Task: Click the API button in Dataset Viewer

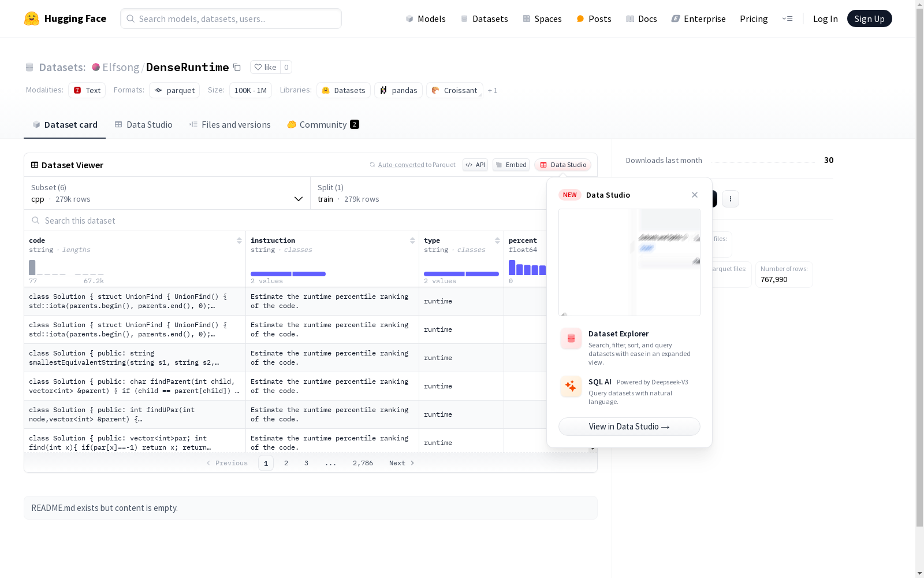Action: coord(475,165)
